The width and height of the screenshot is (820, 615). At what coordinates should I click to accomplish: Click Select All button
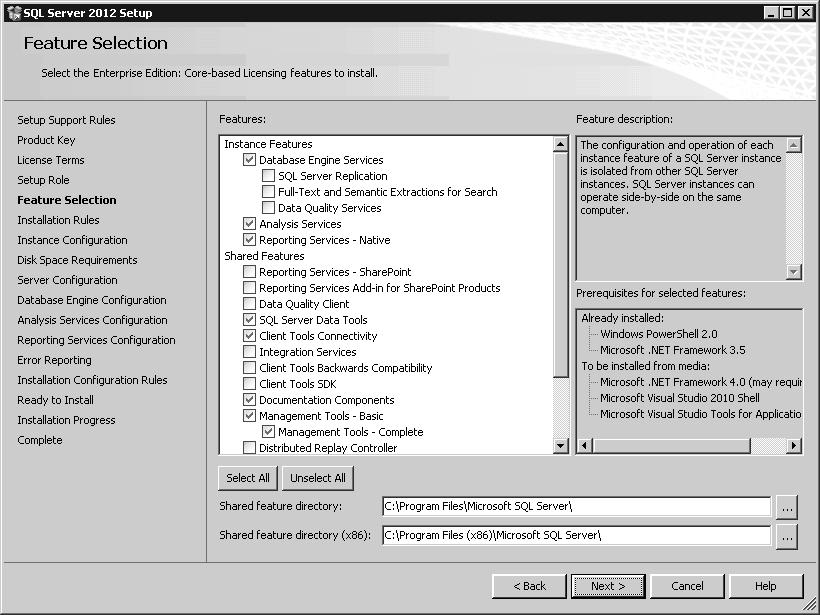coord(248,478)
